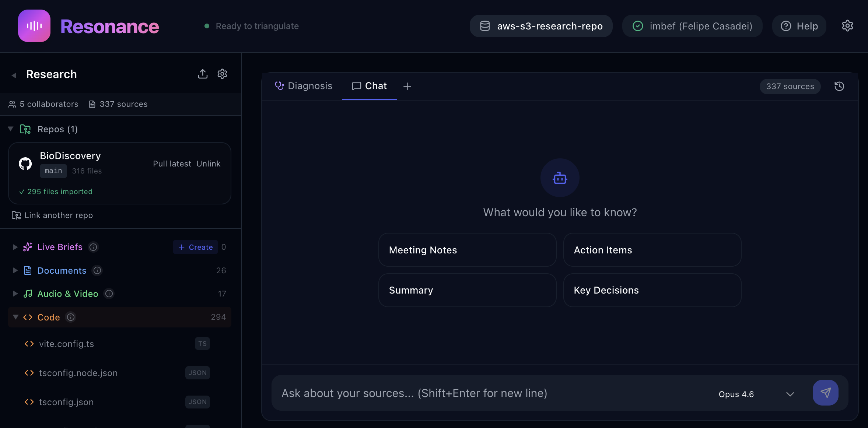The height and width of the screenshot is (428, 868).
Task: Click the JSON badge on tsconfig.json
Action: (x=197, y=402)
